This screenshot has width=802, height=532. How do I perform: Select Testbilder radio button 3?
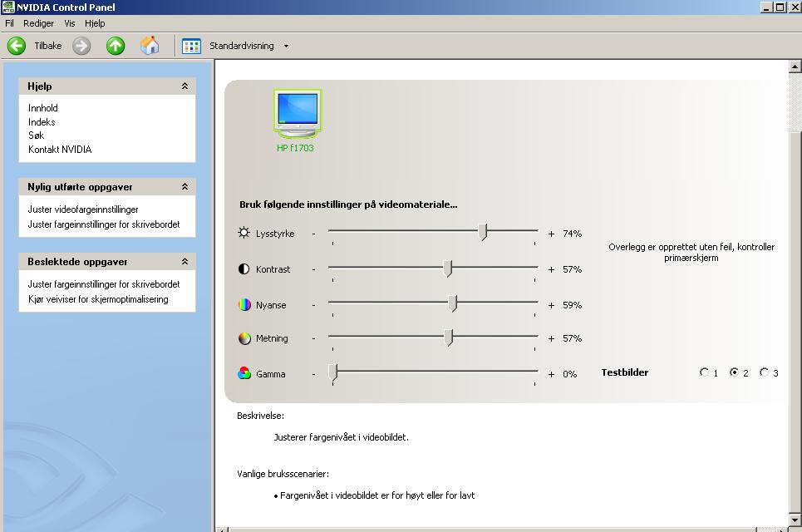pos(764,372)
